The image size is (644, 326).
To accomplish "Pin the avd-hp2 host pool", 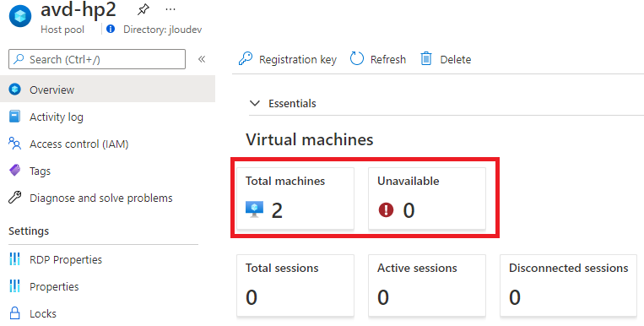I will tap(143, 9).
